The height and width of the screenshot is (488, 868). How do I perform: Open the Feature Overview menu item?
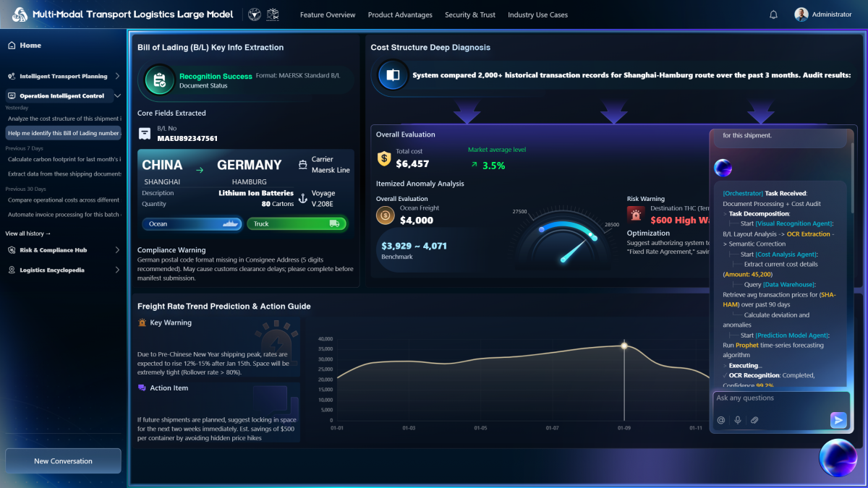pos(328,14)
